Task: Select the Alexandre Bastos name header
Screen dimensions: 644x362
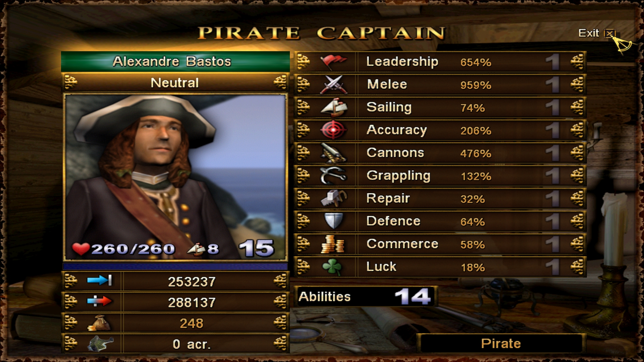Action: pos(175,61)
